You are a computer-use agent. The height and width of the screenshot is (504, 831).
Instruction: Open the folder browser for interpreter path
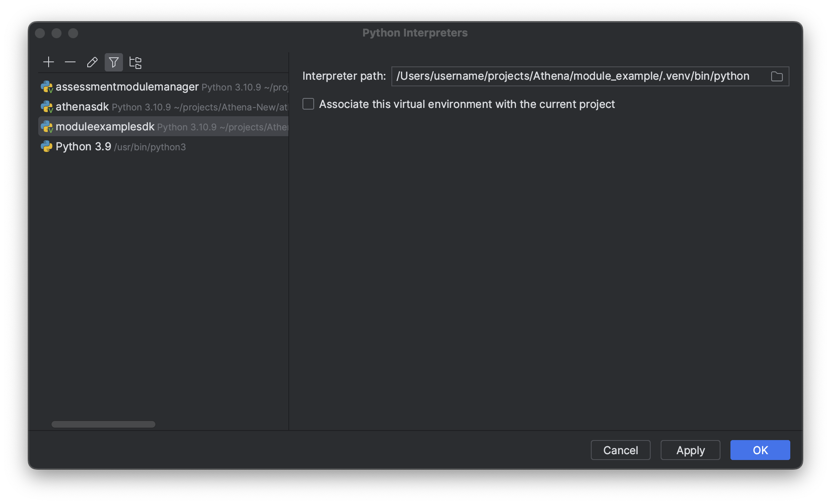[x=777, y=76]
